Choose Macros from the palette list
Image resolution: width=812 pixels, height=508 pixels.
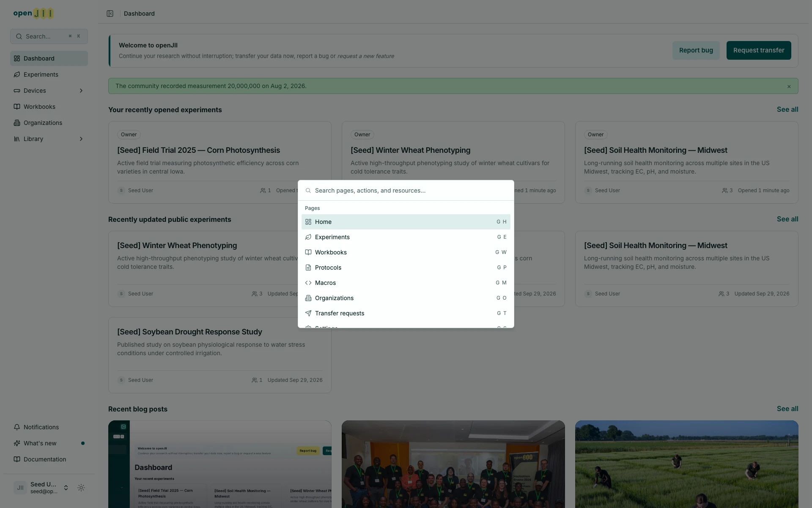click(406, 283)
